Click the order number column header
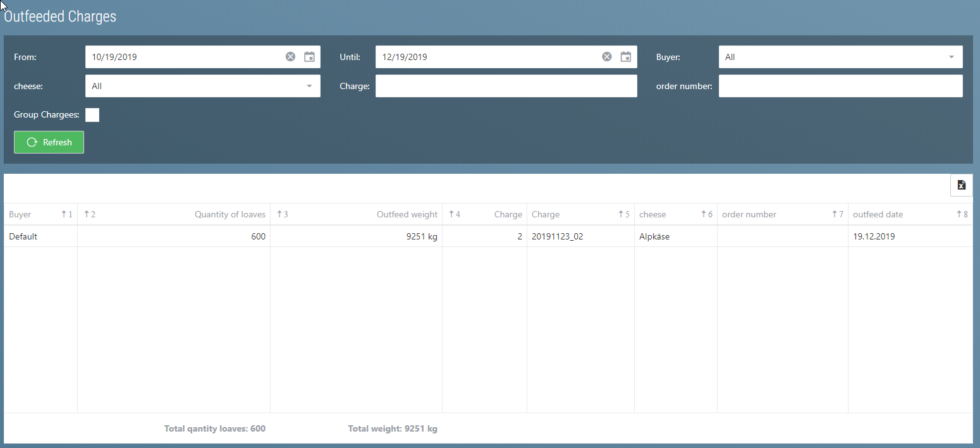980x448 pixels. [x=749, y=214]
